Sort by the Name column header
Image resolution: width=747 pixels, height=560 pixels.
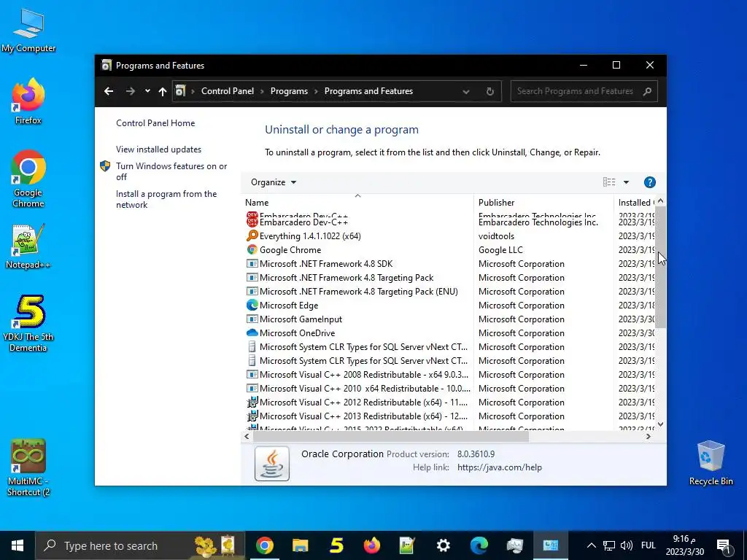[357, 203]
